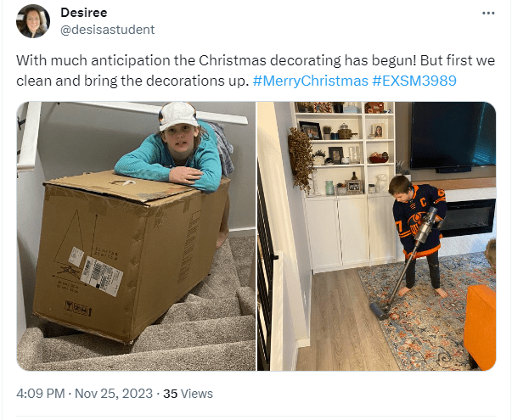The image size is (512, 420).
Task: Click the white cap in left photo
Action: click(177, 115)
